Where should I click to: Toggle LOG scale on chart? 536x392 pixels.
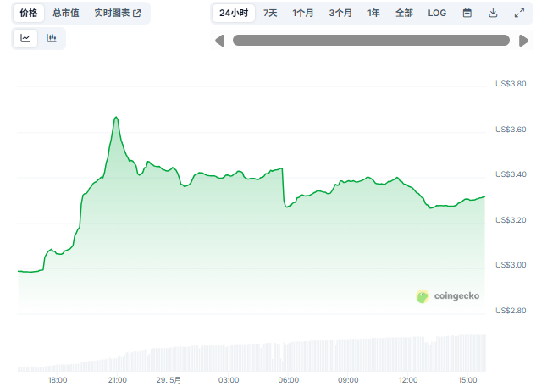click(x=437, y=13)
